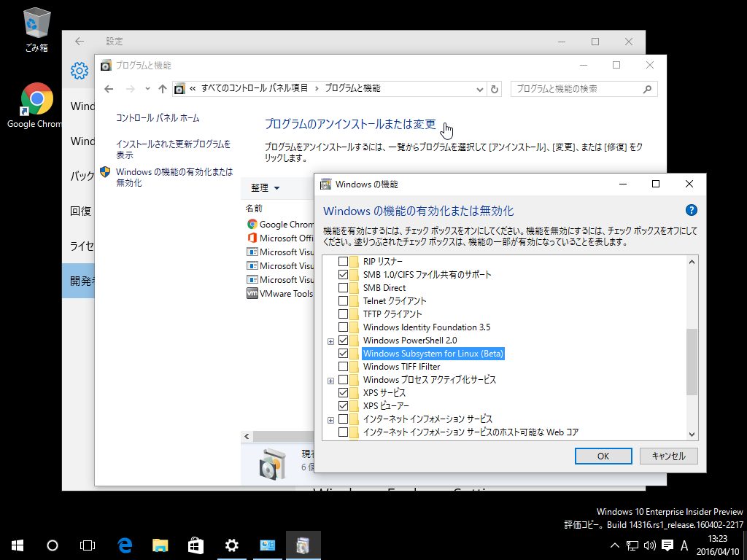The image size is (747, 560).
Task: Open the Store from the taskbar
Action: pos(196,545)
